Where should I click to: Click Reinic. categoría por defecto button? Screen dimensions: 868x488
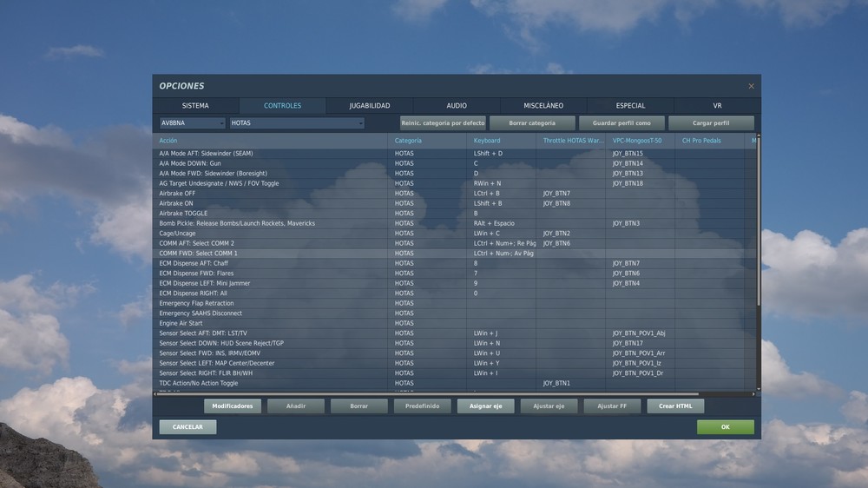[x=443, y=123]
